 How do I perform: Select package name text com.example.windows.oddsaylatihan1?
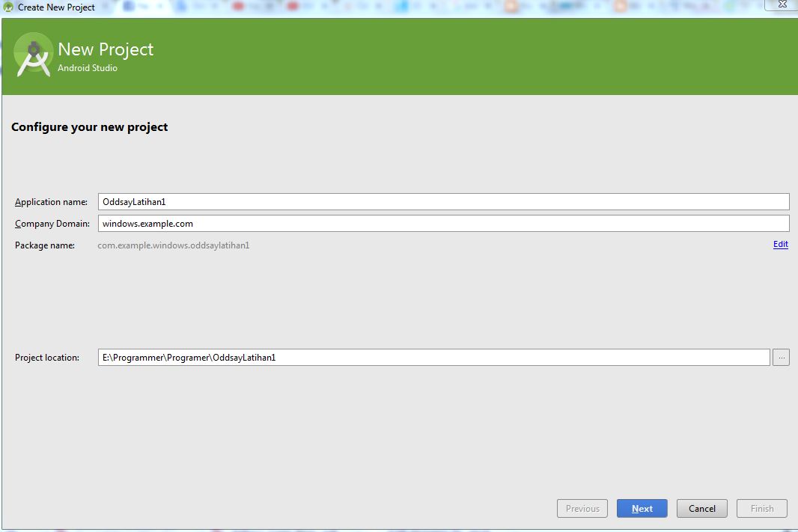[174, 245]
